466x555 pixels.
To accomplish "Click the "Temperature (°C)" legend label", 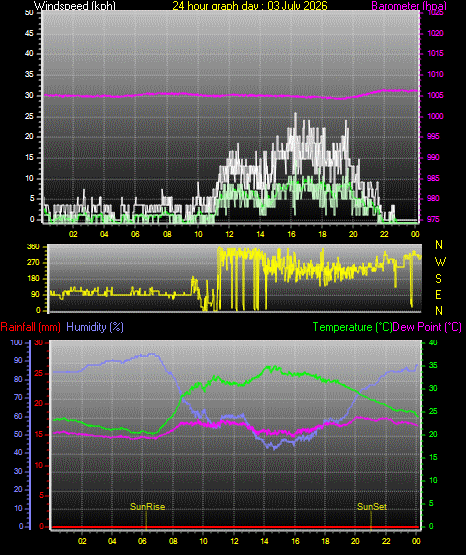I will [352, 327].
